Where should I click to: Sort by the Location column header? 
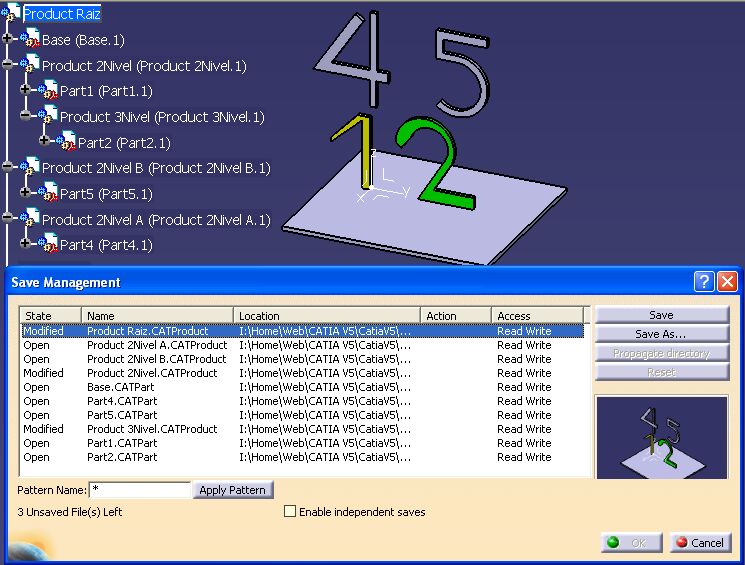(x=327, y=316)
